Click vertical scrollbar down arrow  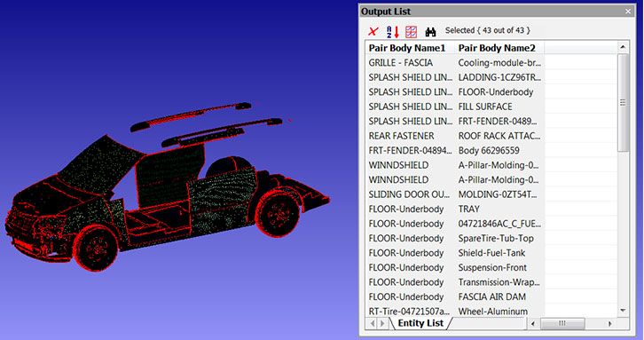[623, 311]
